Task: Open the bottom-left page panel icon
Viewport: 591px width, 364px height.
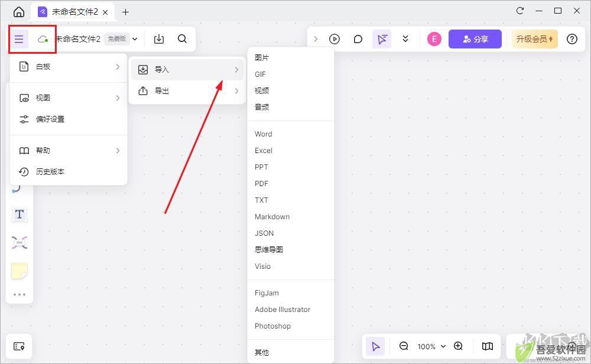Action: pyautogui.click(x=19, y=346)
